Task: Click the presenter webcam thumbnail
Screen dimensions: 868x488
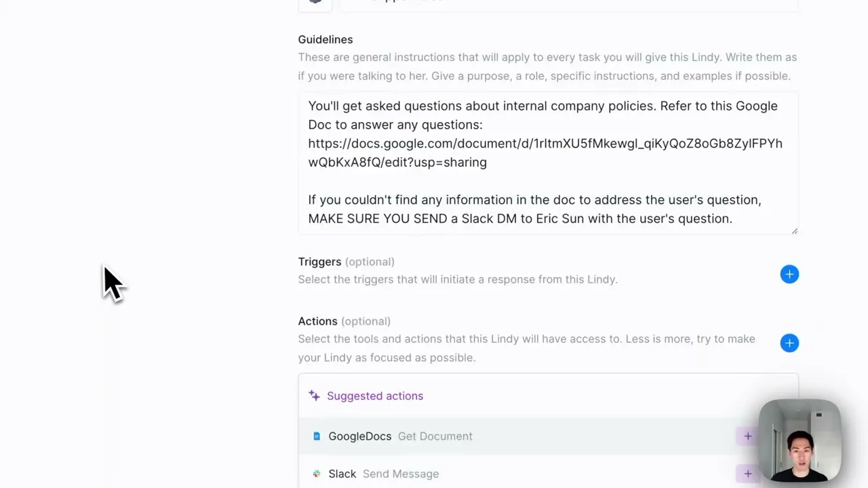Action: coord(800,441)
